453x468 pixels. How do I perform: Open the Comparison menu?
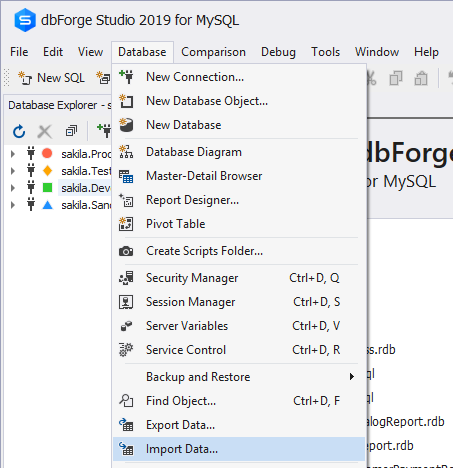click(x=213, y=52)
